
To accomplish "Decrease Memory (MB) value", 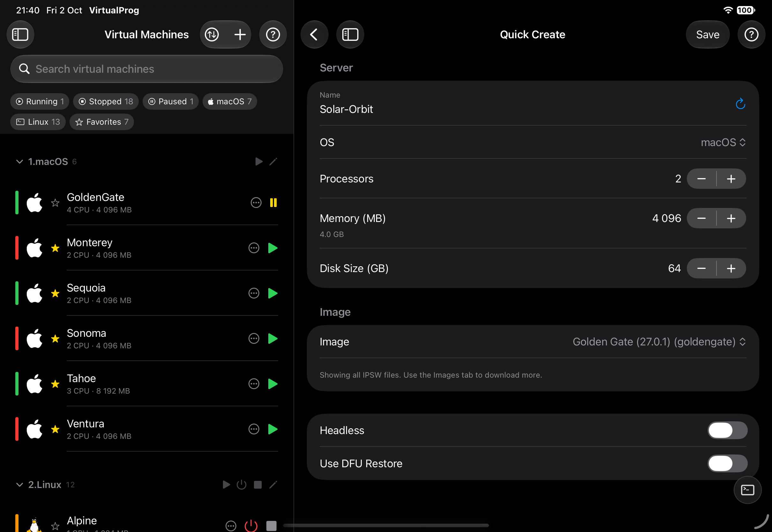I will pyautogui.click(x=701, y=218).
